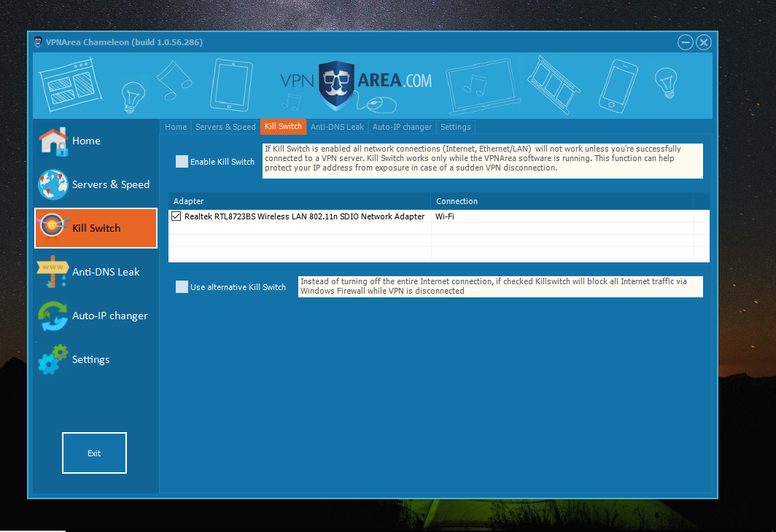
Task: Open Settings sidebar label
Action: click(90, 359)
